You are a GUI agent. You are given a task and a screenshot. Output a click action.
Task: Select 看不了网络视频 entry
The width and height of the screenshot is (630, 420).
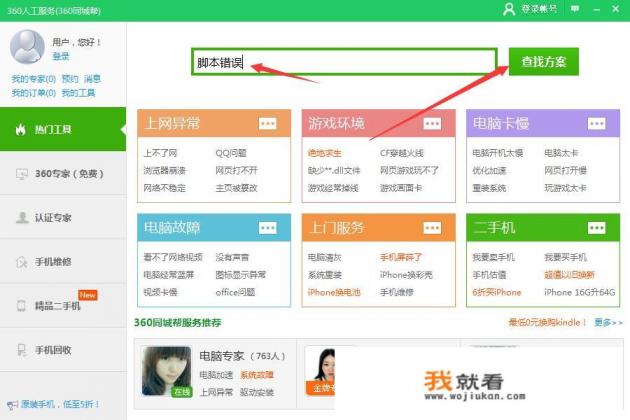pos(173,257)
